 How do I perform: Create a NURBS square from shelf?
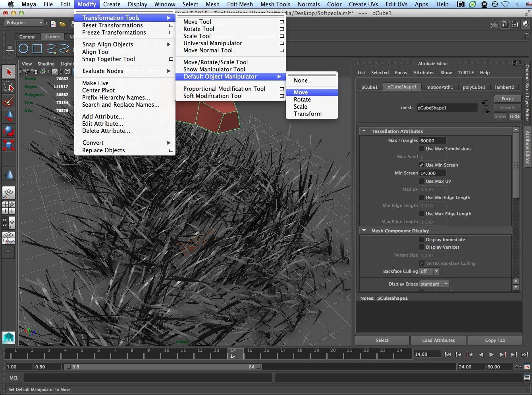[37, 49]
